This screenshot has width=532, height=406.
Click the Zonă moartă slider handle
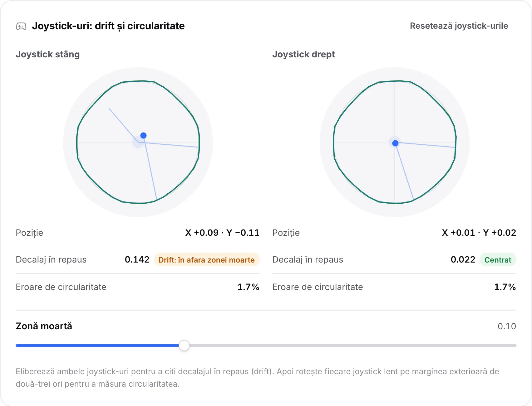coord(184,346)
